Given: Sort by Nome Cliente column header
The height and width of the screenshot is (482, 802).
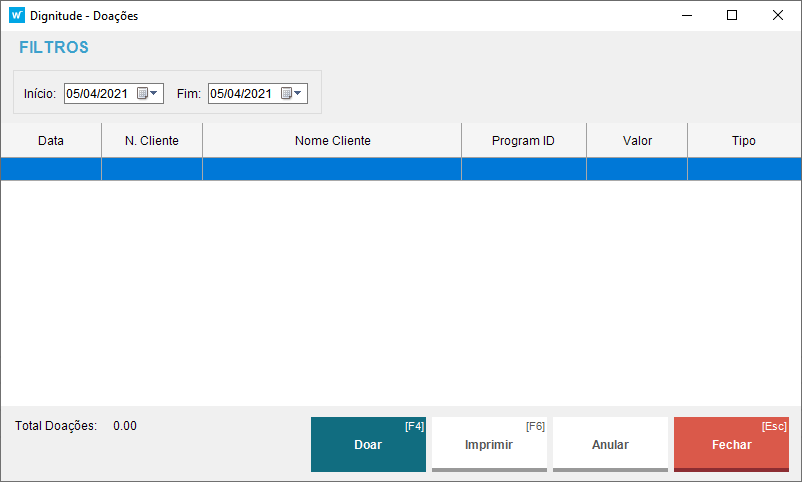Looking at the screenshot, I should point(332,141).
